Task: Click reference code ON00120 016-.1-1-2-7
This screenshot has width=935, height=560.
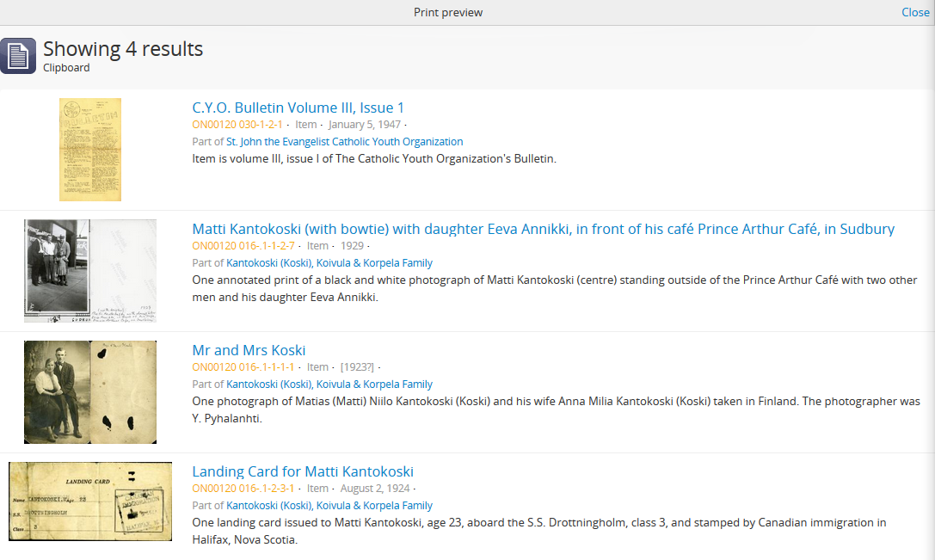Action: point(243,246)
